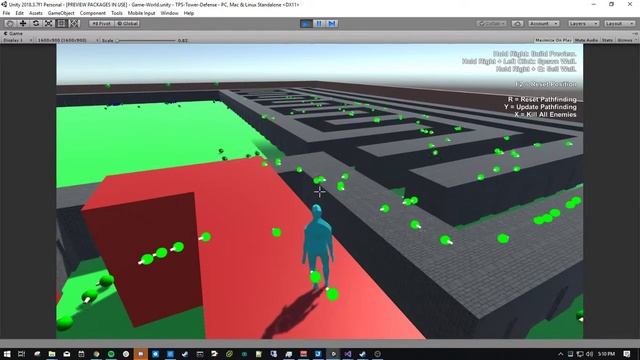Open notification center icon
The width and height of the screenshot is (640, 360).
pyautogui.click(x=627, y=354)
